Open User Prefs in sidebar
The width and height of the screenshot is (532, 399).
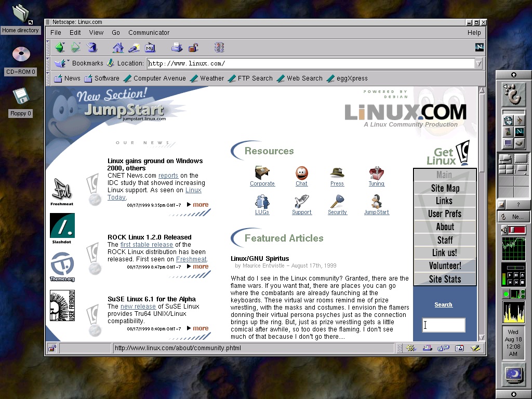[445, 214]
